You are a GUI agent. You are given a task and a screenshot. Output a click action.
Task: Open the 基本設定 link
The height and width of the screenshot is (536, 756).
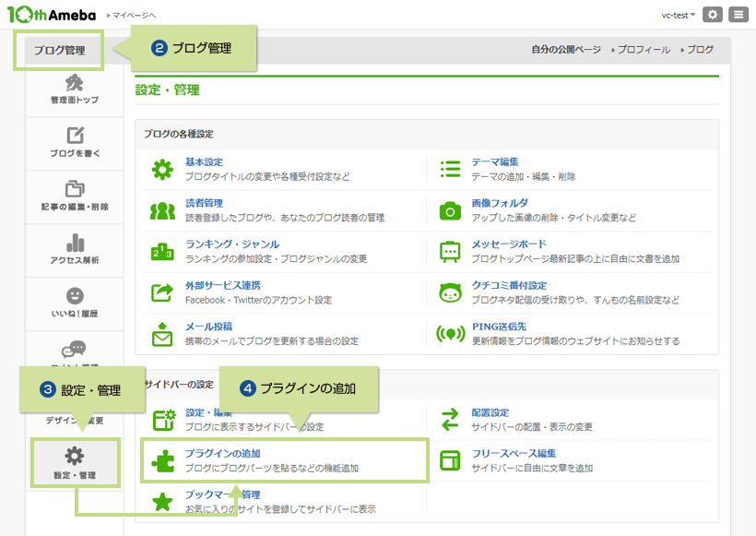204,162
